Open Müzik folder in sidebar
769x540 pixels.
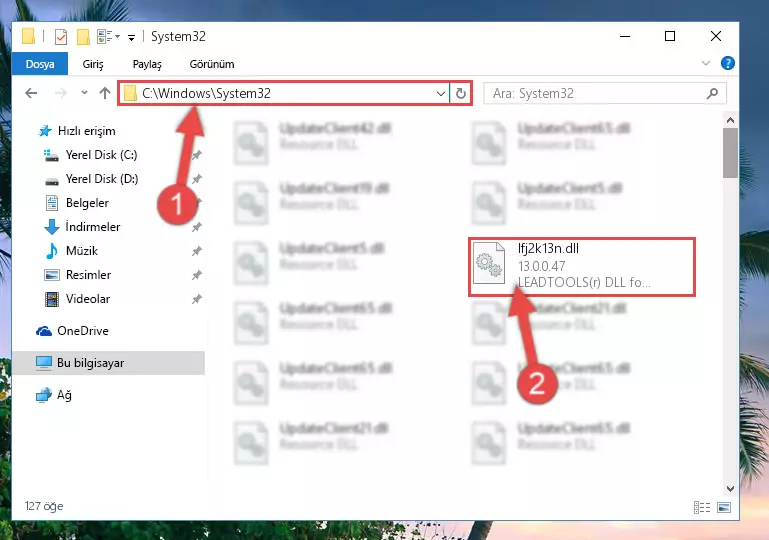pos(82,251)
